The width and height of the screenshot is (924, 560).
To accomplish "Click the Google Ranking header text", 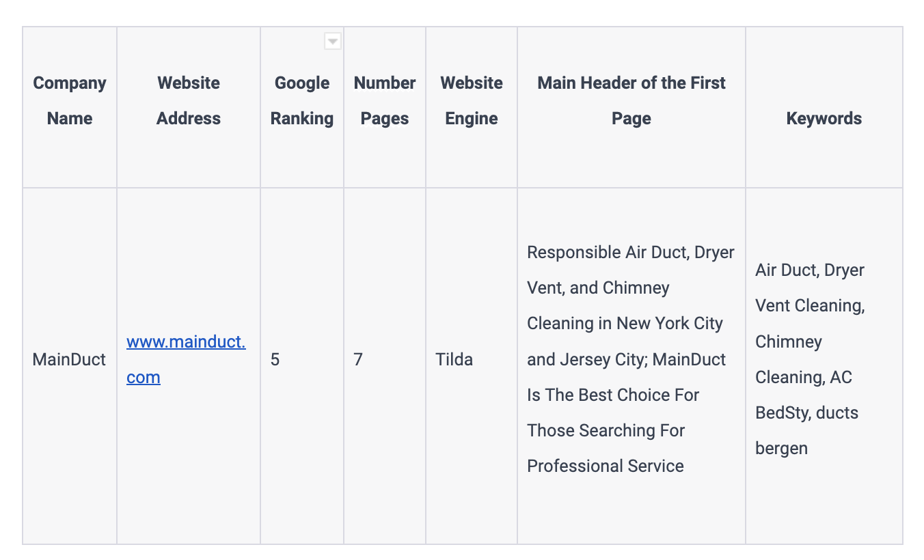I will (x=302, y=100).
